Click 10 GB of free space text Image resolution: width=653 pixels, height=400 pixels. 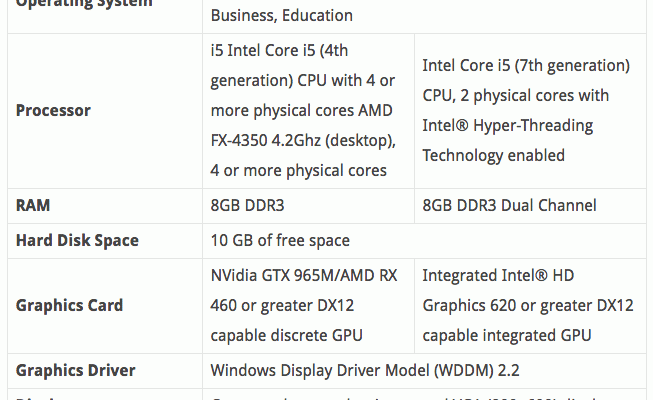[x=280, y=240]
